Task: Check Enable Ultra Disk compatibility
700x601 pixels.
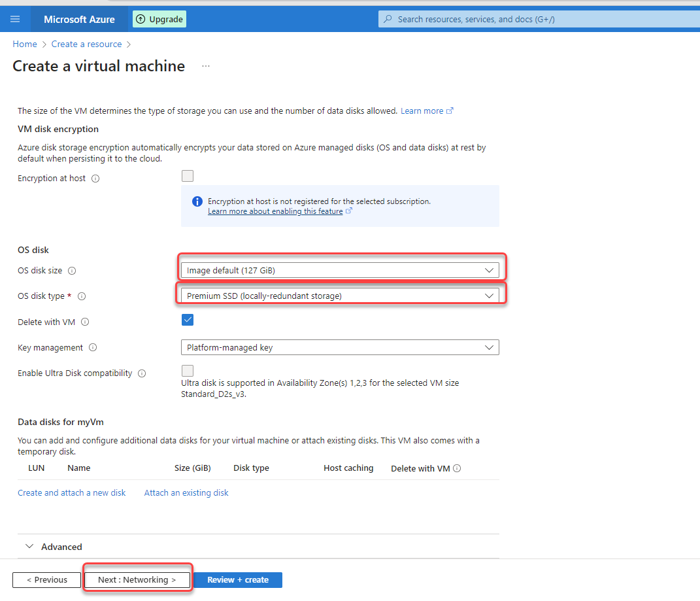Action: tap(188, 370)
